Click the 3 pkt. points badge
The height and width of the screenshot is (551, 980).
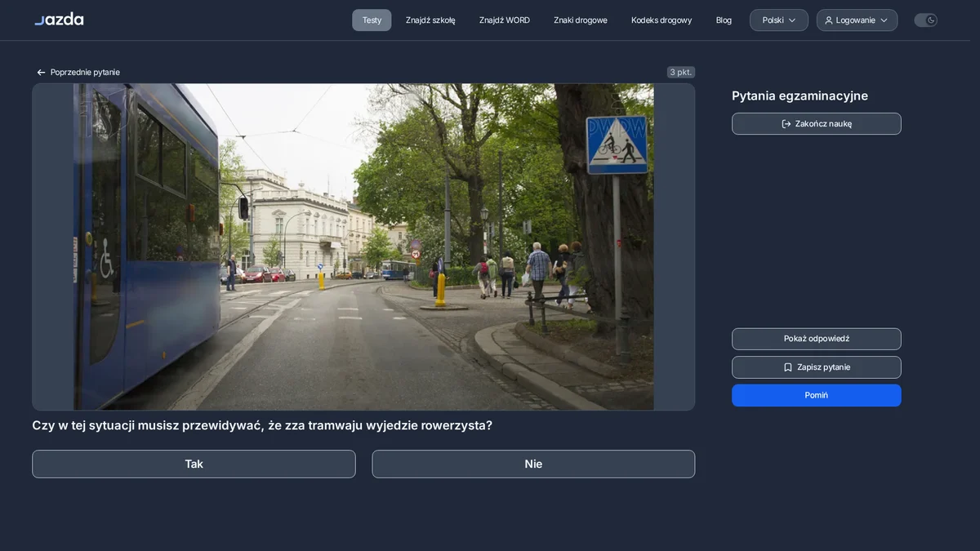point(681,72)
